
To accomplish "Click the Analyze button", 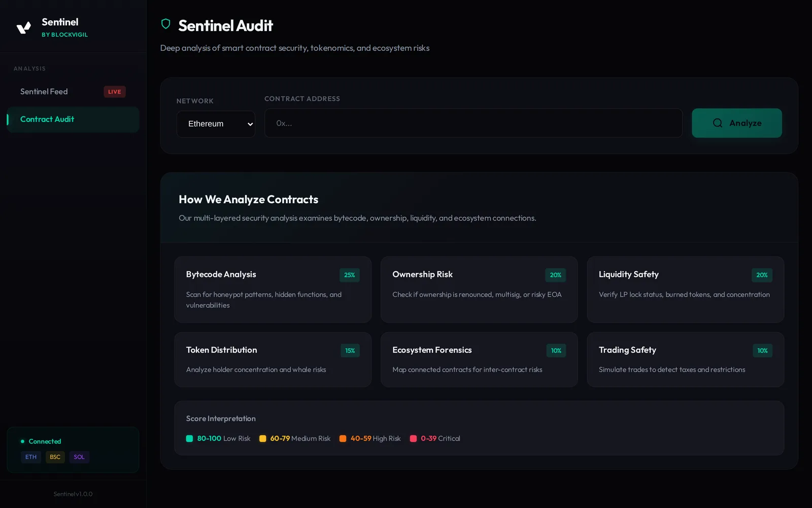I will point(736,123).
